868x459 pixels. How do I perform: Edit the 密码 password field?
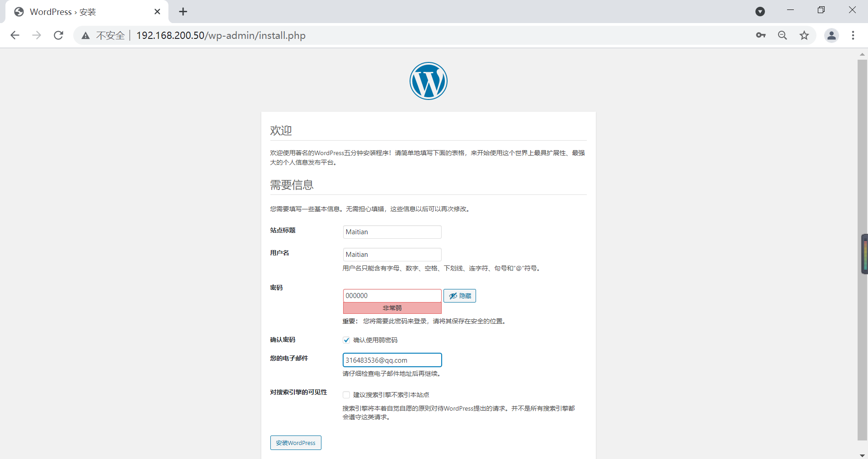point(392,296)
